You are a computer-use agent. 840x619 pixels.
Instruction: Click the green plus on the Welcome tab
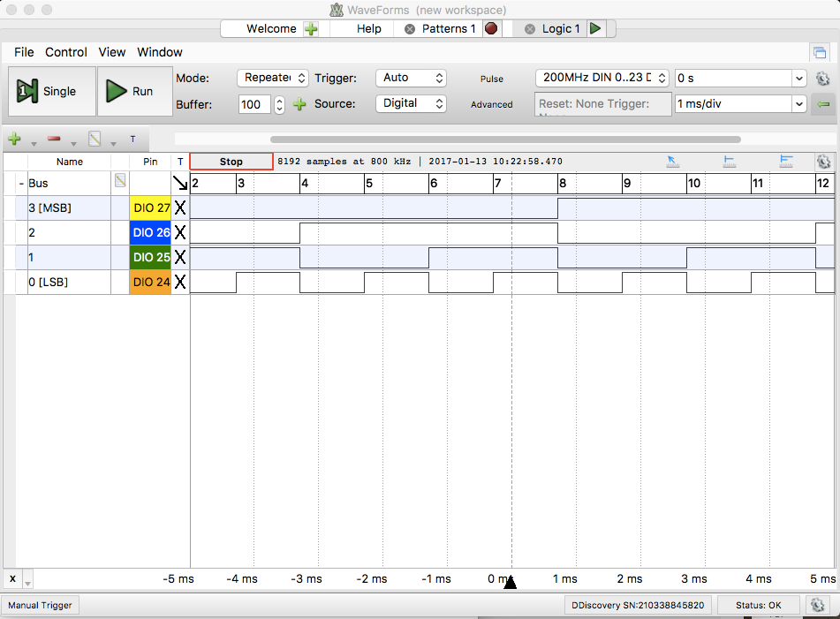click(x=311, y=29)
